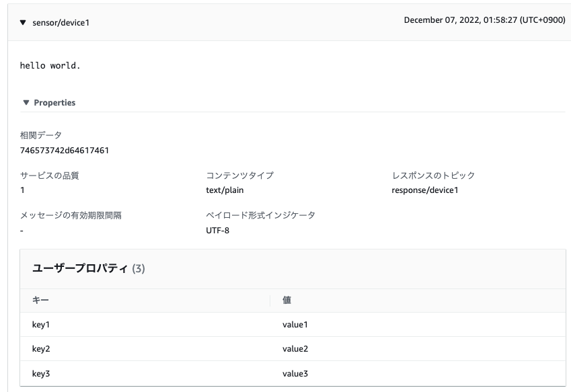This screenshot has height=392, width=571.
Task: Click the Properties section label
Action: [54, 103]
